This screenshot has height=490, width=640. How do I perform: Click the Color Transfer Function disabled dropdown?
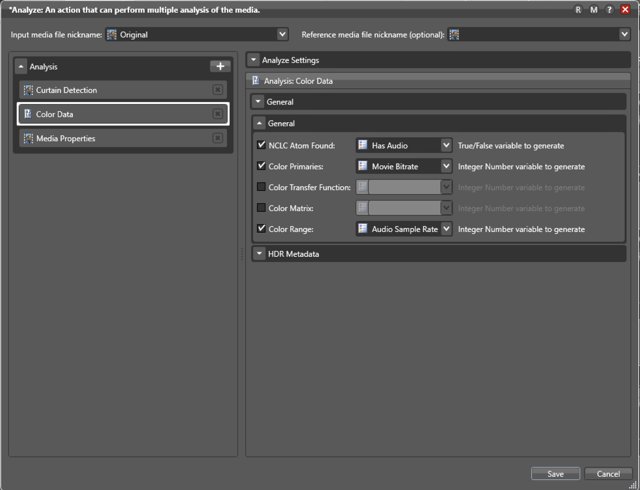pyautogui.click(x=404, y=187)
